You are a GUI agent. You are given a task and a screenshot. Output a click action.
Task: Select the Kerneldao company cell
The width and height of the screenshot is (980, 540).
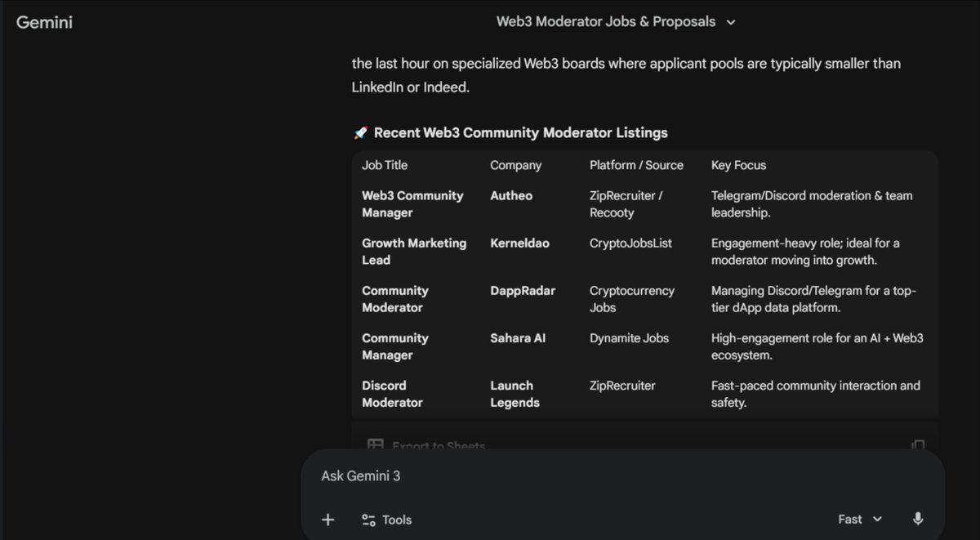(x=519, y=243)
